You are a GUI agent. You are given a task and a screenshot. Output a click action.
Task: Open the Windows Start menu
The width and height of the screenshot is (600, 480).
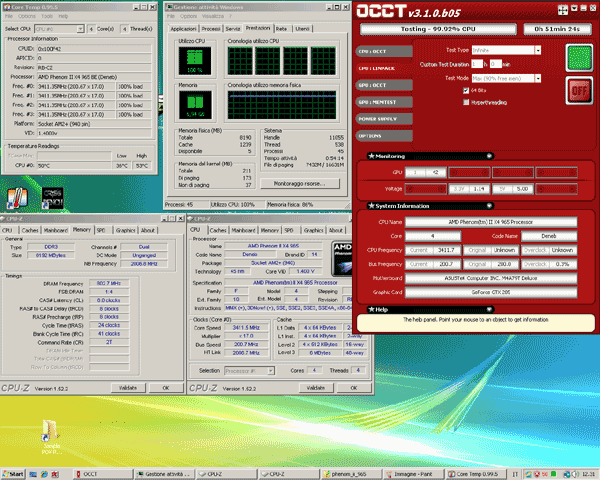point(13,474)
